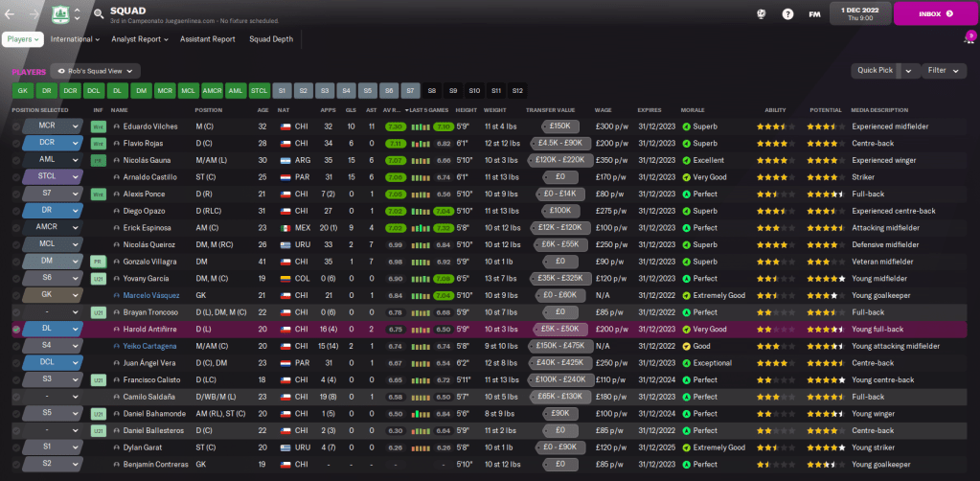Click Eduardo Vilches' Wnt status icon
This screenshot has width=980, height=481.
(97, 126)
